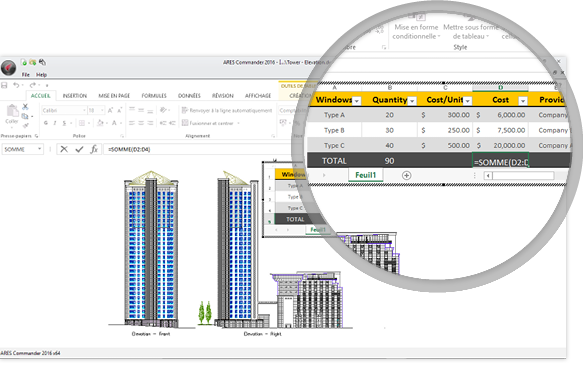The height and width of the screenshot is (385, 583).
Task: Open the Quantity column filter dropdown
Action: [x=412, y=100]
